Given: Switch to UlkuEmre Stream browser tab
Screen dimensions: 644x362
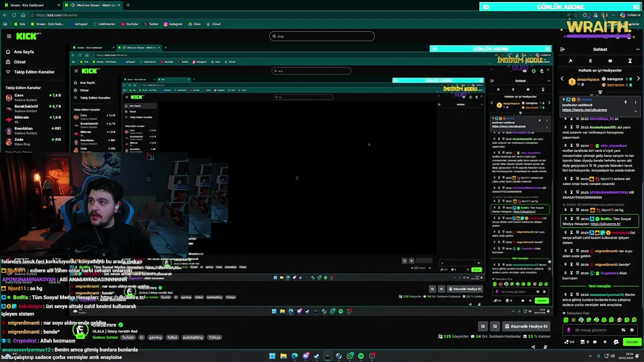Looking at the screenshot, I should [94, 5].
